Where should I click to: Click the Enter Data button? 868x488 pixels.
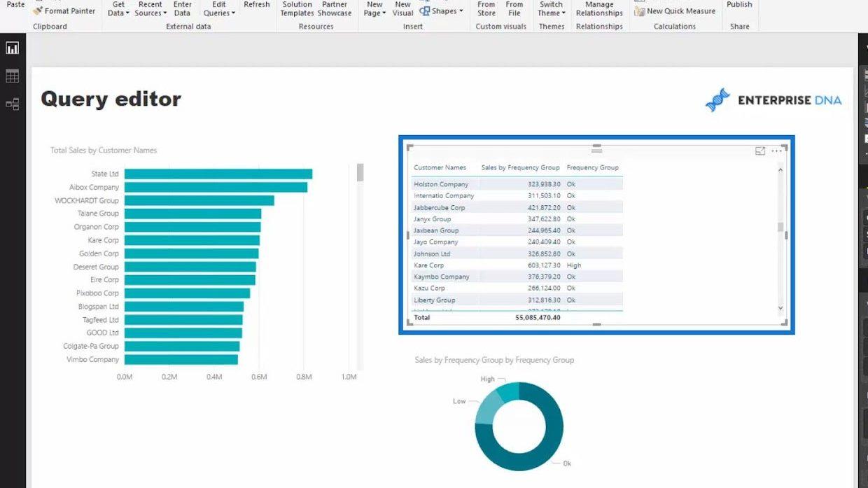click(183, 8)
